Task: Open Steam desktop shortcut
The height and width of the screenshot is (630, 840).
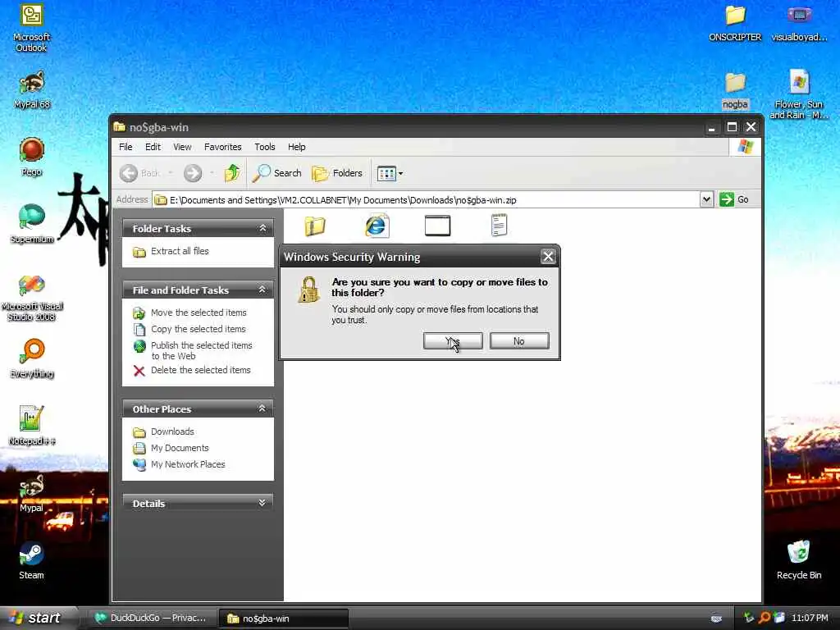Action: [x=32, y=561]
